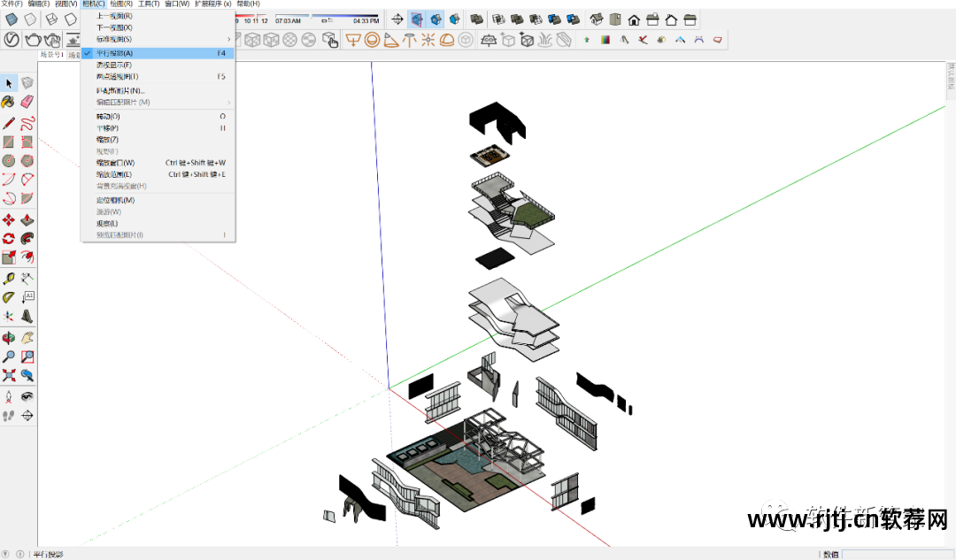Choose 转动(O) orbit menu item

(158, 116)
